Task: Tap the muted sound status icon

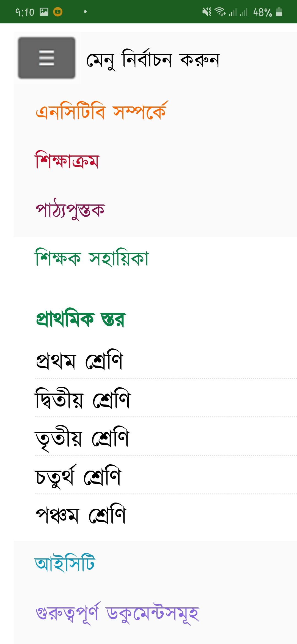Action: [x=207, y=12]
